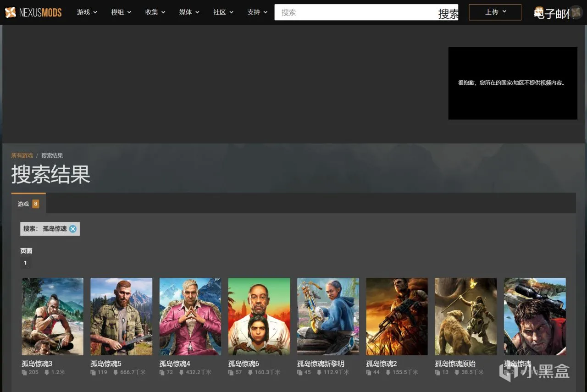Click the 孤岛惊魂4 title link
Image resolution: width=587 pixels, height=392 pixels.
[175, 364]
